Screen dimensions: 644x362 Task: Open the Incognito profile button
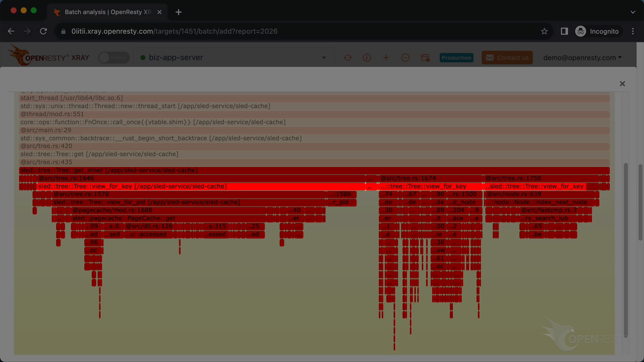598,31
